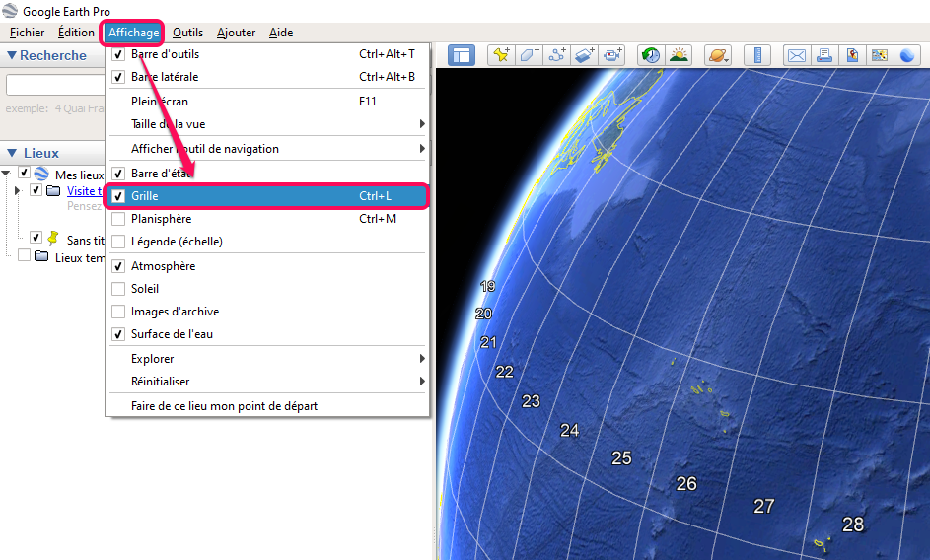
Task: Click the folder icon beside Lieux temporaires
Action: tap(41, 256)
